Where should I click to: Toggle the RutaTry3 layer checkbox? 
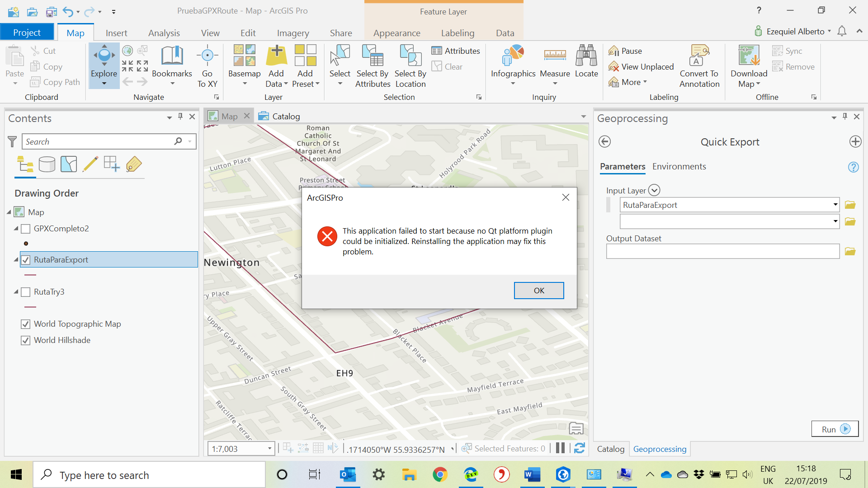26,292
